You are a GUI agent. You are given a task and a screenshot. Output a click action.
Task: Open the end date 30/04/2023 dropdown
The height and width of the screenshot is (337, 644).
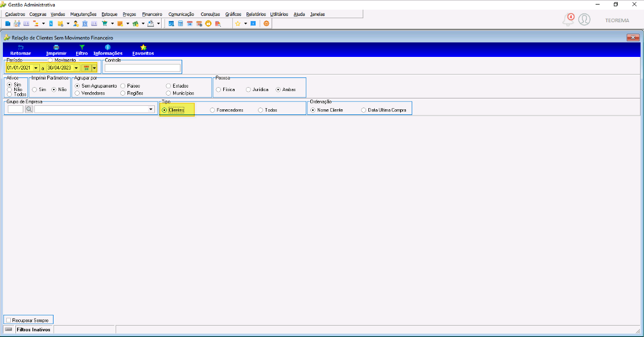pyautogui.click(x=76, y=68)
